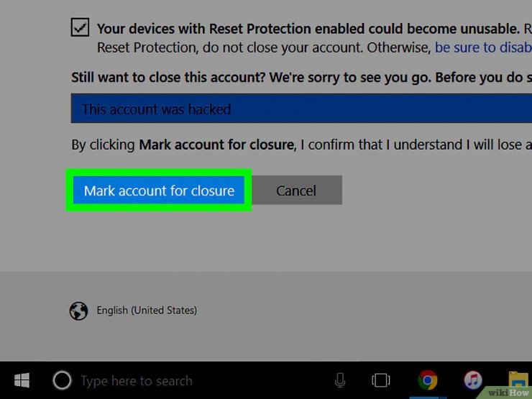Viewport: 532px width, 399px height.
Task: Expand the 'This account was hacked' reason dropdown
Action: (x=301, y=109)
